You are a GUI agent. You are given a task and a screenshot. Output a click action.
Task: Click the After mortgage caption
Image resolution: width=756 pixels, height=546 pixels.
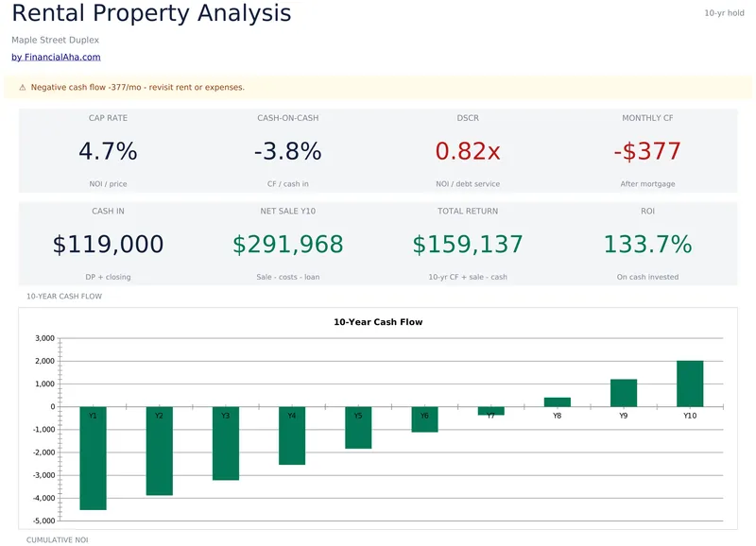coord(647,184)
